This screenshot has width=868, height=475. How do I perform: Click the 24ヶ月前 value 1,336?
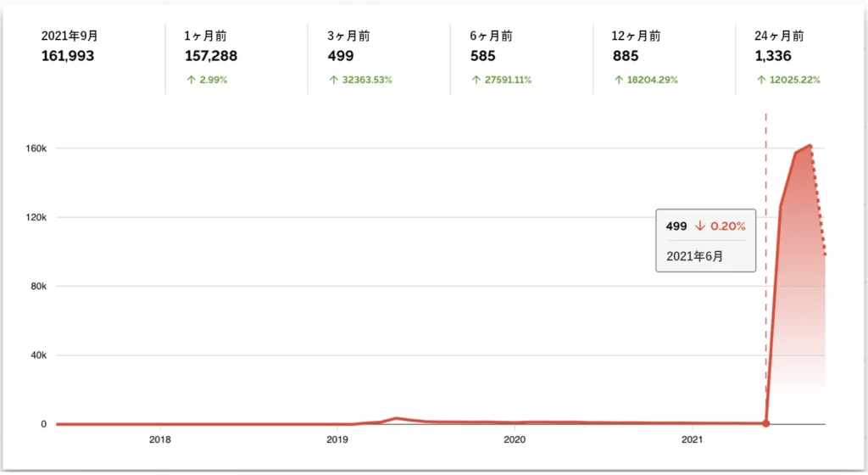click(x=772, y=57)
